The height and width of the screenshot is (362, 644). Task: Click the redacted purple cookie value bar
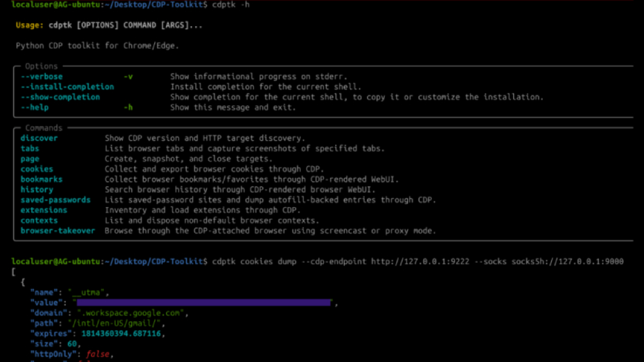click(204, 302)
